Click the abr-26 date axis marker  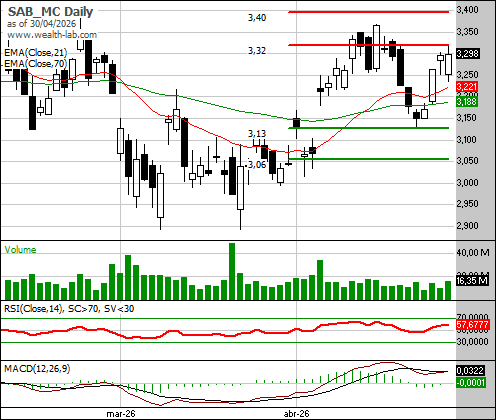tap(296, 414)
